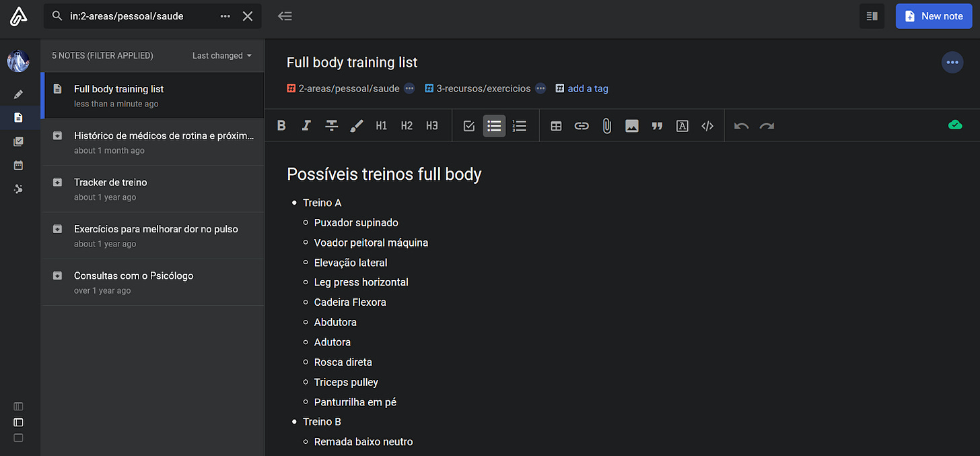
Task: Open note Histórico de médicos de rotina
Action: (153, 142)
